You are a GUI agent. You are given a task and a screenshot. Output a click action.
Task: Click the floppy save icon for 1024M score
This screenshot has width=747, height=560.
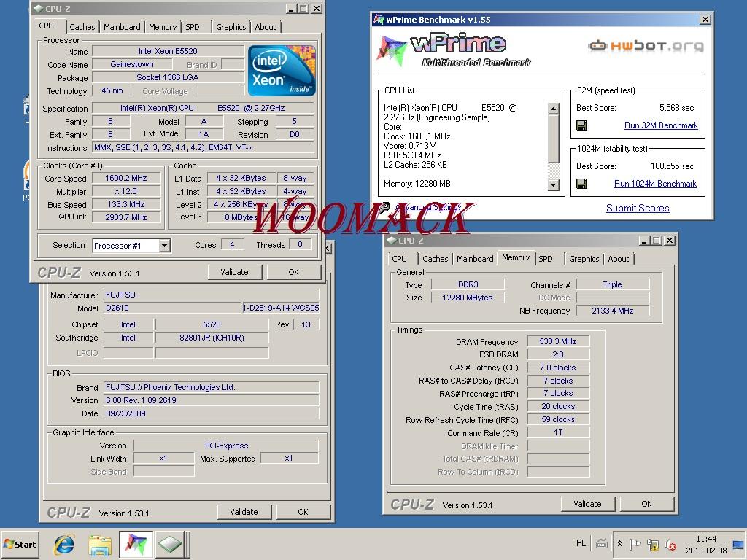(x=581, y=183)
